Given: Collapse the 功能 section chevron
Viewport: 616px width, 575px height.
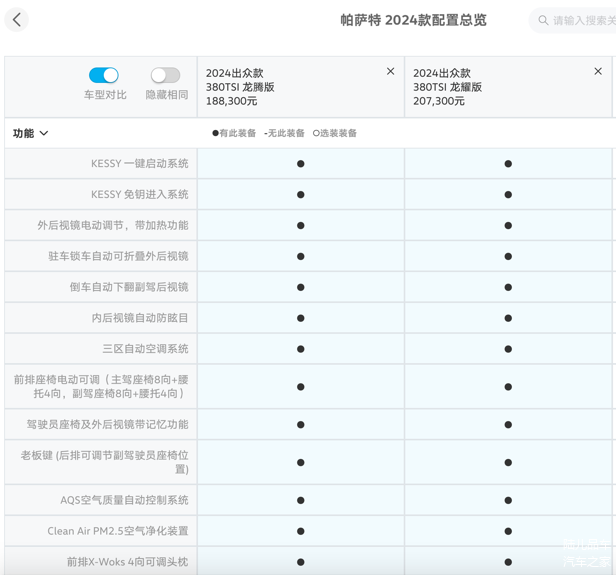Looking at the screenshot, I should point(44,133).
